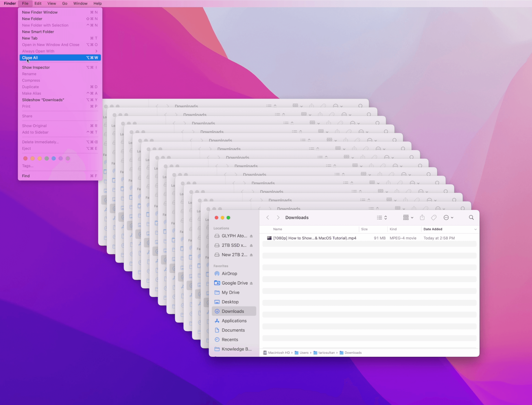The width and height of the screenshot is (532, 405).
Task: Sort by the Size column header
Action: 364,229
